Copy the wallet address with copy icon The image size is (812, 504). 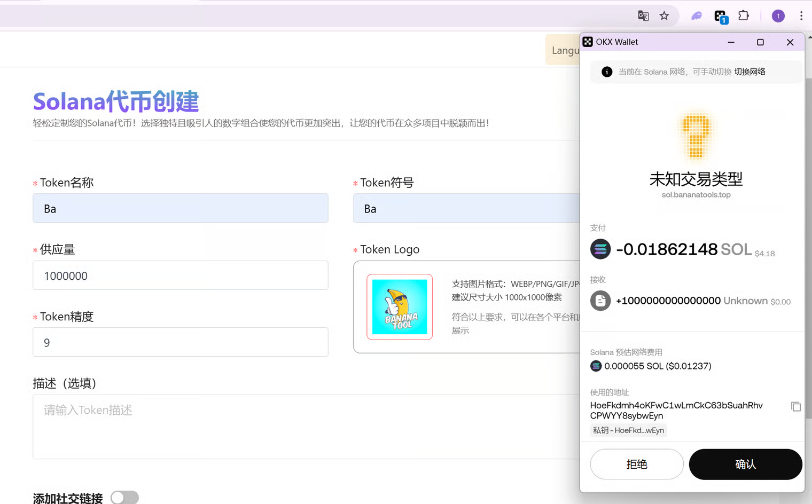click(x=795, y=407)
